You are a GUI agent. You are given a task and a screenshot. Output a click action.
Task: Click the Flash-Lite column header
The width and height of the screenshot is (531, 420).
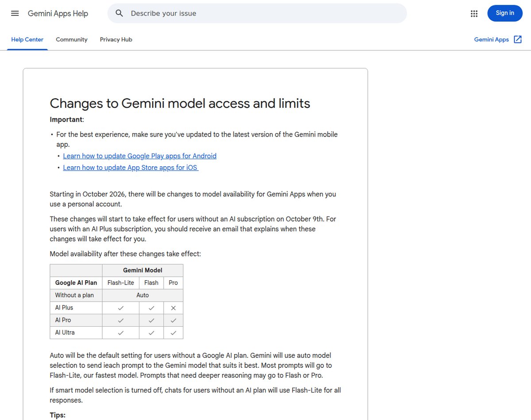click(121, 283)
